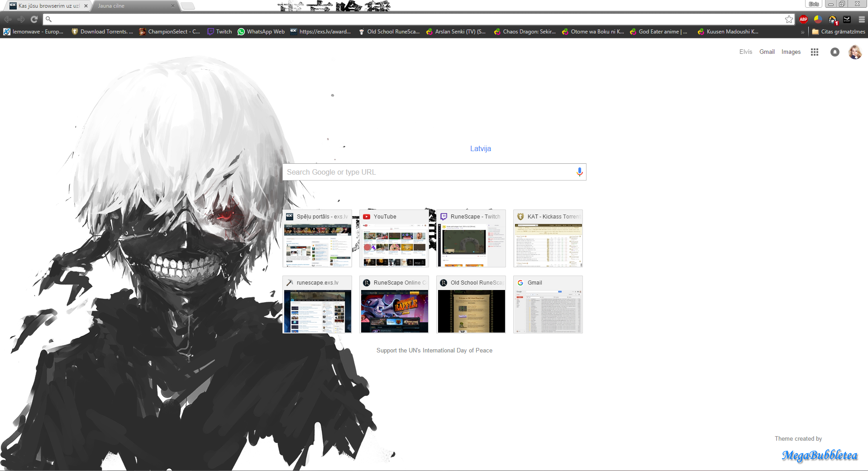Open the Gmail link at top
868x471 pixels.
point(767,52)
